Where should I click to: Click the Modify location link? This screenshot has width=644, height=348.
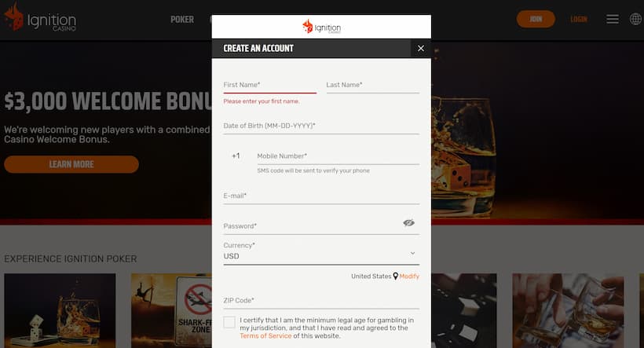pyautogui.click(x=409, y=276)
